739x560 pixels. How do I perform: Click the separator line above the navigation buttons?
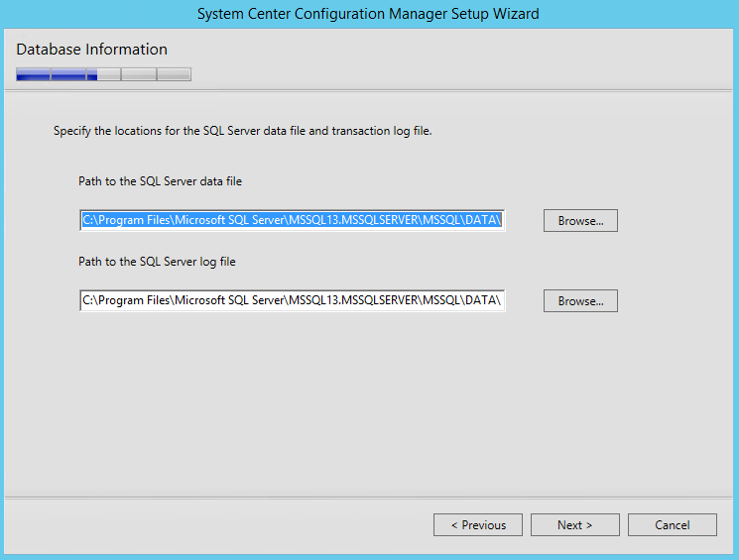[368, 497]
